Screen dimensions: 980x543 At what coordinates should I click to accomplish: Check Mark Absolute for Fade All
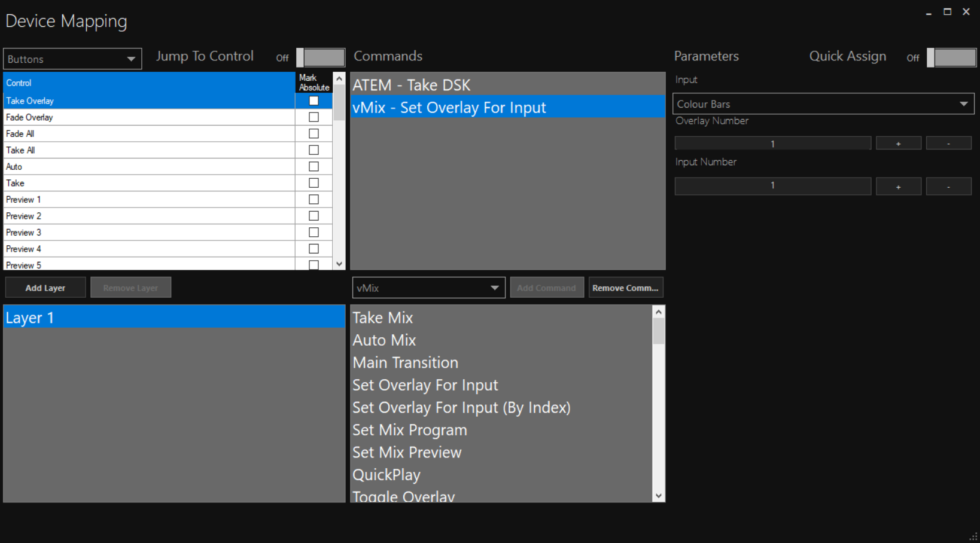pyautogui.click(x=314, y=133)
